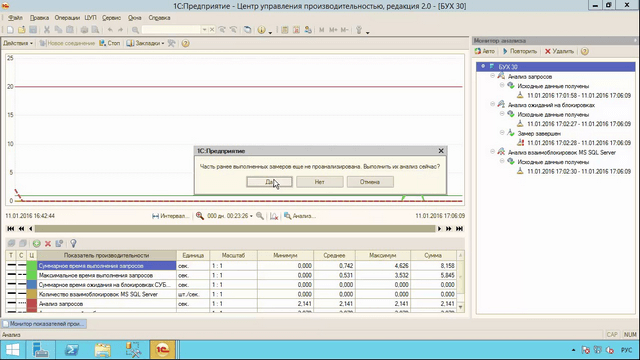Jump to timeline start with rewind button
This screenshot has width=640, height=360.
[11, 229]
